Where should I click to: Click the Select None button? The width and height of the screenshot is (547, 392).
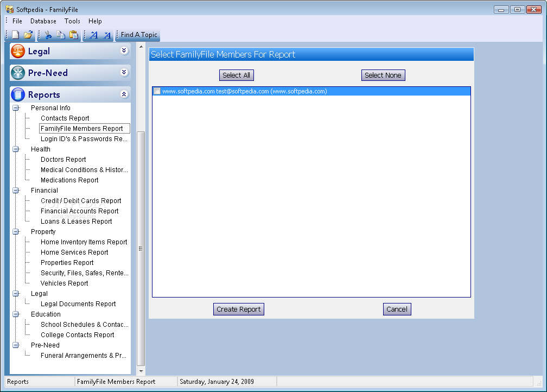pos(383,75)
